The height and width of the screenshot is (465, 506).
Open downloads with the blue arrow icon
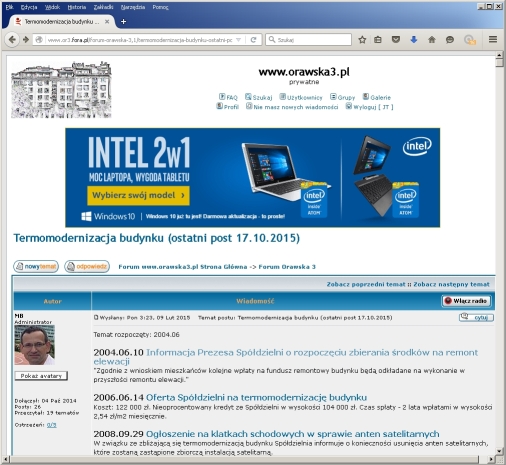tap(414, 40)
